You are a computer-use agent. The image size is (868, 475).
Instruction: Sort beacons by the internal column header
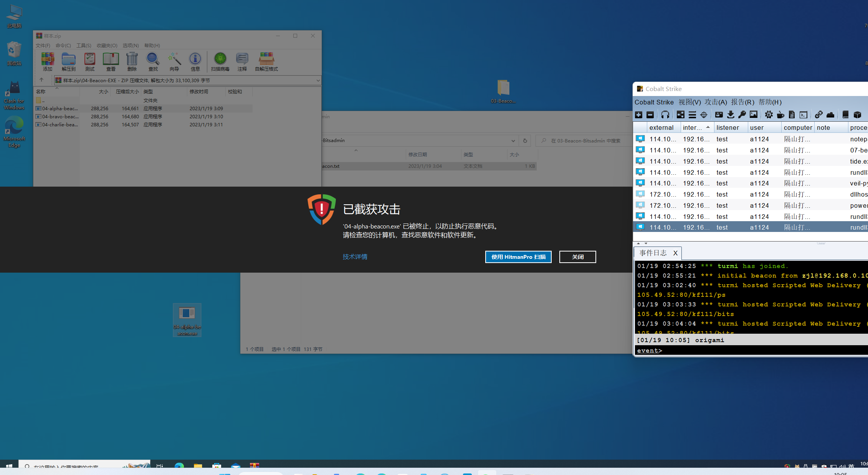692,127
